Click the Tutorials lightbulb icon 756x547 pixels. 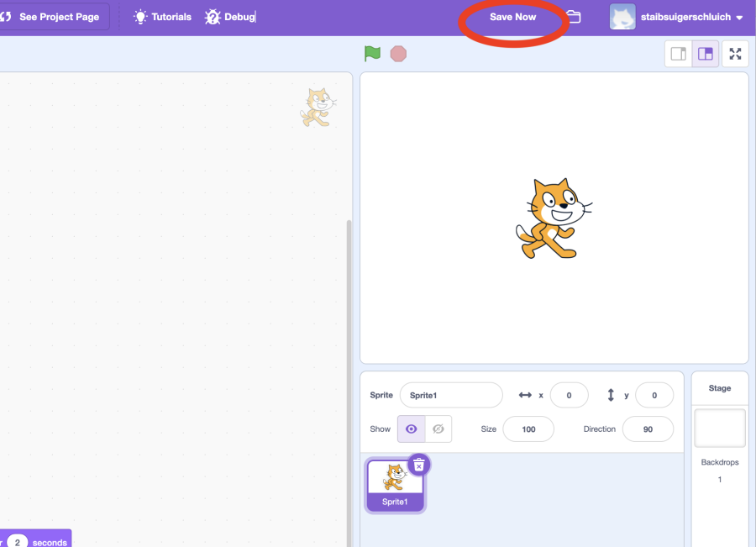coord(140,17)
